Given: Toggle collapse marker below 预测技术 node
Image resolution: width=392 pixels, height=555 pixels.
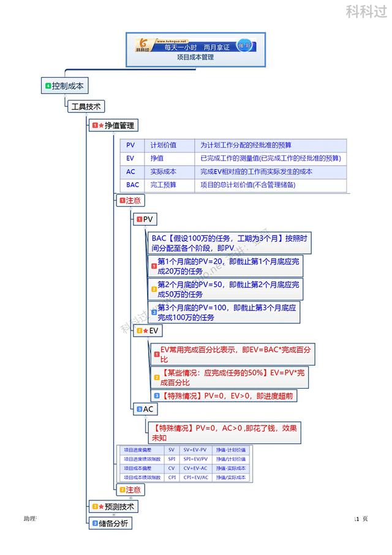Looking at the screenshot, I should [114, 515].
